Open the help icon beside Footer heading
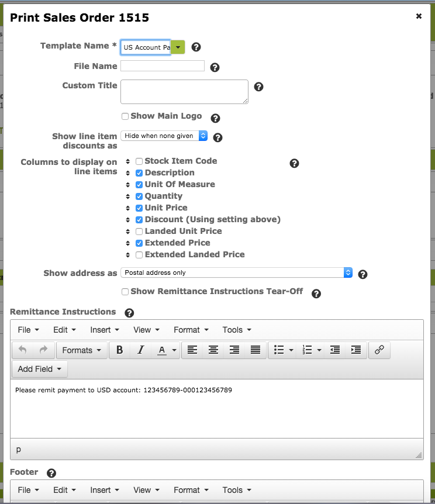 [51, 473]
